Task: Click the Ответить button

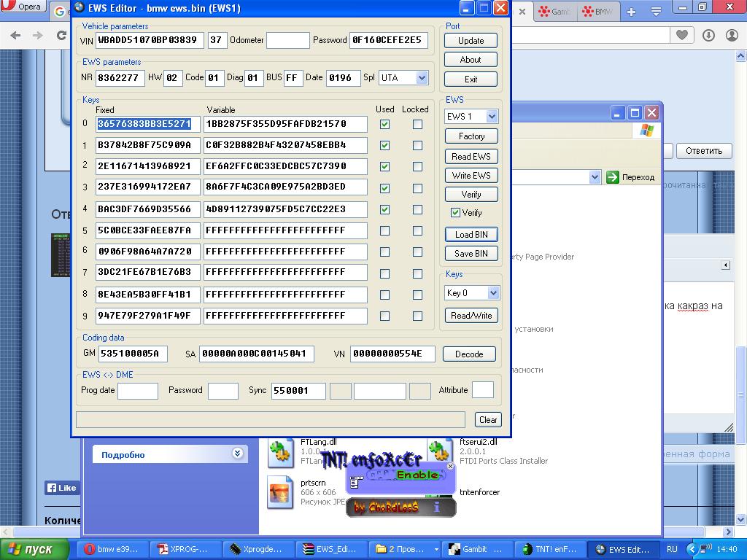Action: click(x=704, y=150)
